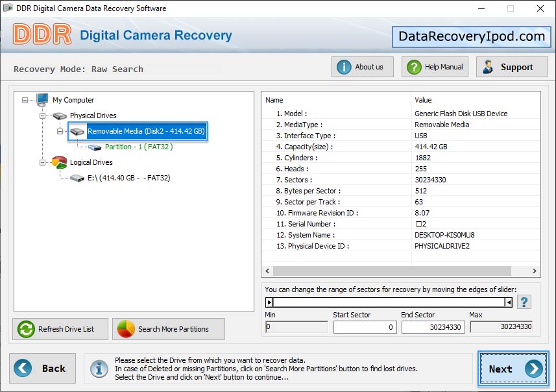Open the Help Manual button
The image size is (556, 392).
pos(435,67)
